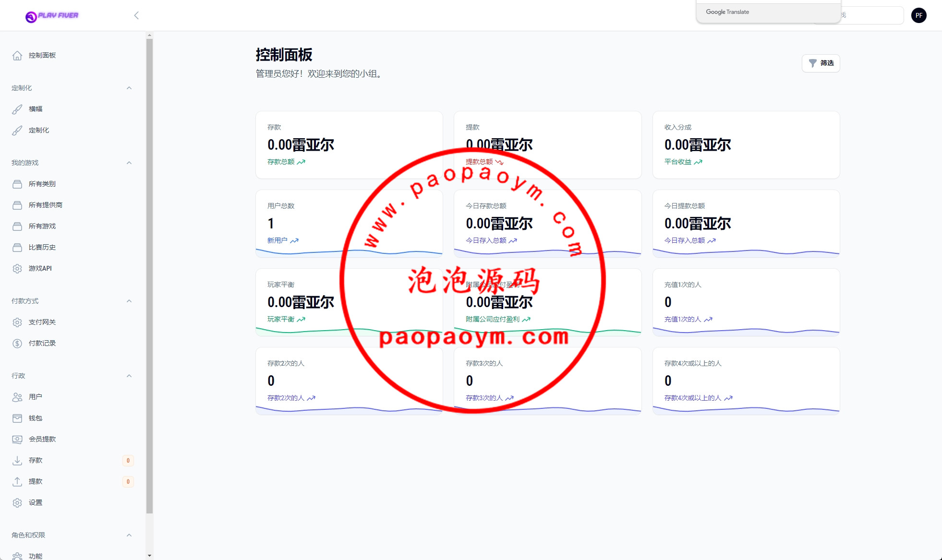
Task: Collapse the 我的游戏 sidebar section
Action: click(129, 163)
